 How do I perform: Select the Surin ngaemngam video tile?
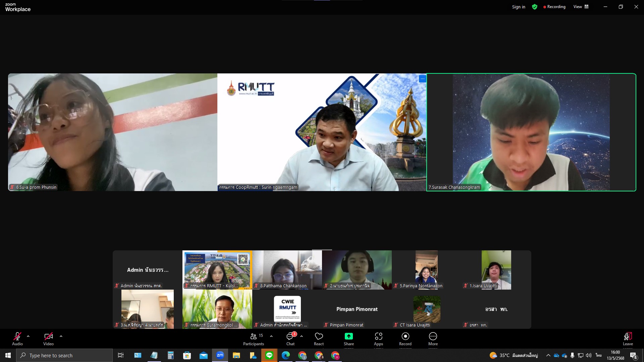pyautogui.click(x=322, y=132)
